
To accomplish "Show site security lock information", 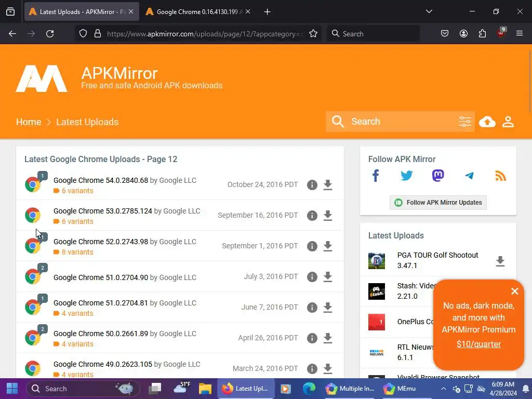I will click(x=98, y=34).
